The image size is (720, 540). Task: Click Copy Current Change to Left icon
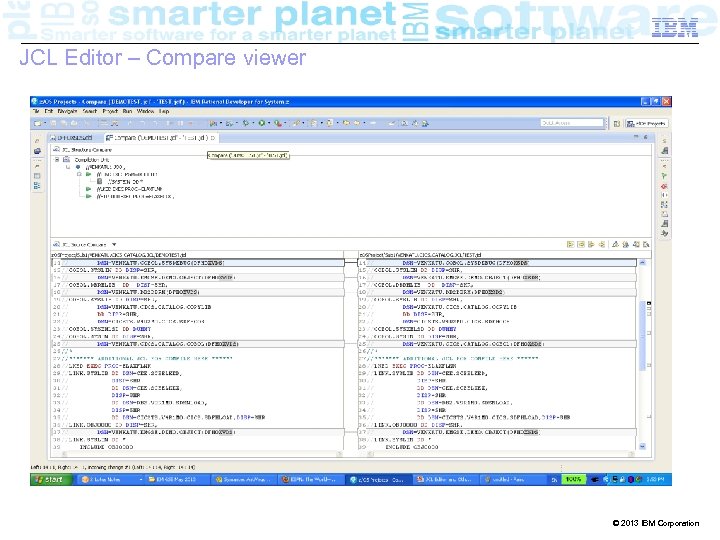[x=602, y=244]
